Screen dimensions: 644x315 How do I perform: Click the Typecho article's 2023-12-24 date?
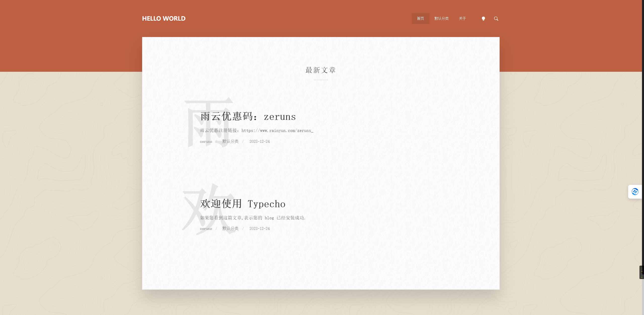(259, 229)
